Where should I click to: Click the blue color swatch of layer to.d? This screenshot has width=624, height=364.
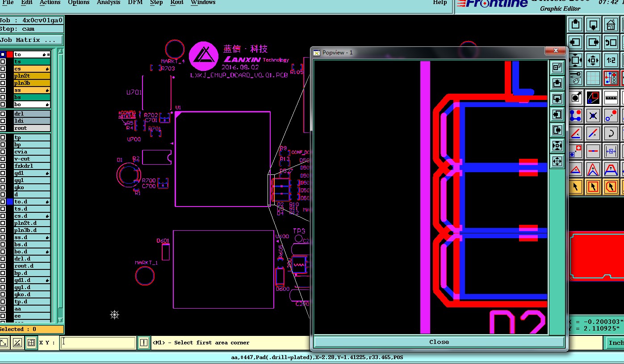10,202
